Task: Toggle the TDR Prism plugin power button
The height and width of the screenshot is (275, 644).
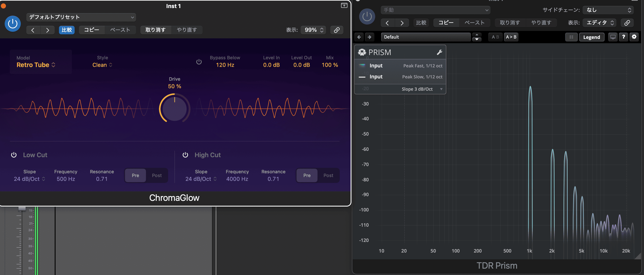Action: click(x=367, y=17)
